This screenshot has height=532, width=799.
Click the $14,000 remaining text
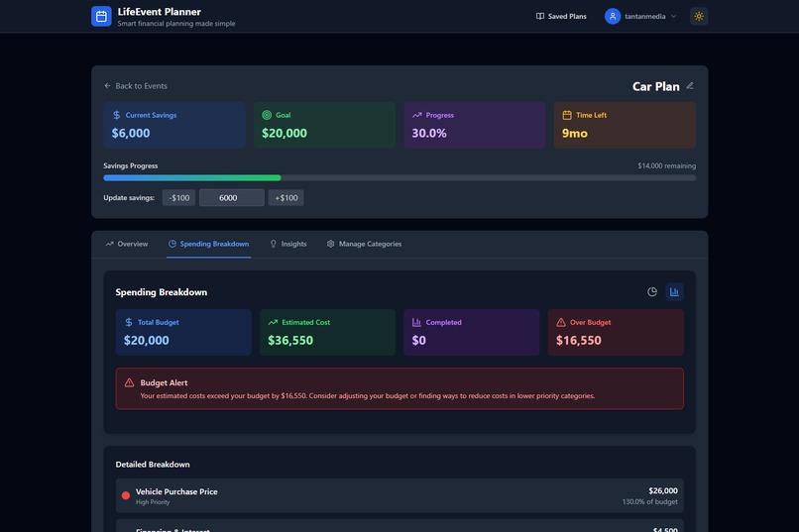pyautogui.click(x=666, y=166)
